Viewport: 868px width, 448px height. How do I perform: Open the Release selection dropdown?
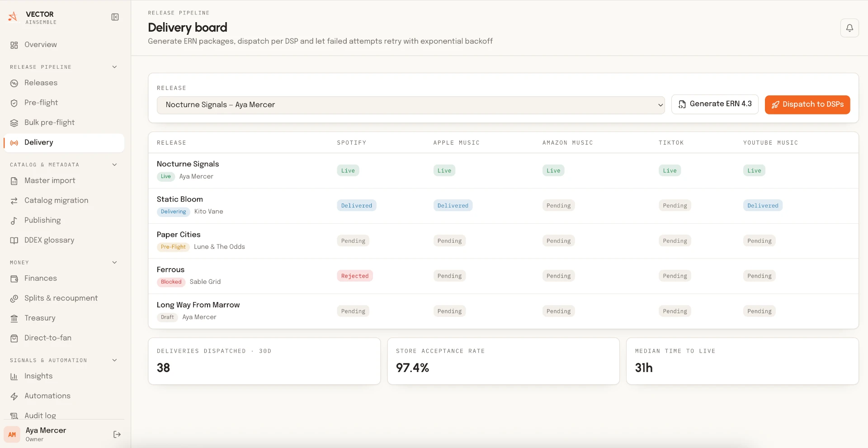coord(410,105)
